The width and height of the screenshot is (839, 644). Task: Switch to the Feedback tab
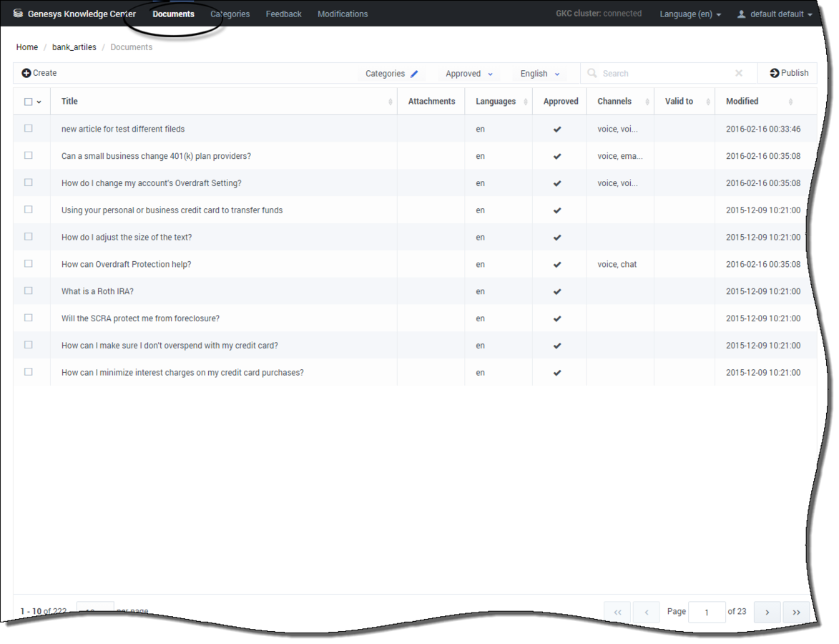[x=283, y=14]
